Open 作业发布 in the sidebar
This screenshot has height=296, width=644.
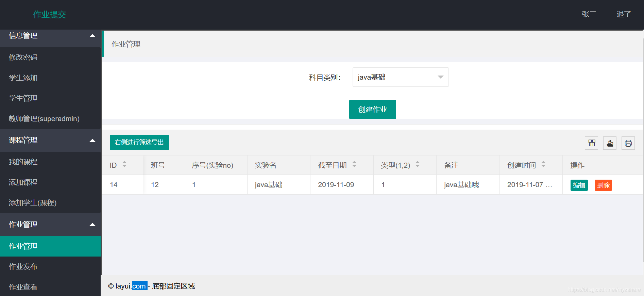click(50, 267)
